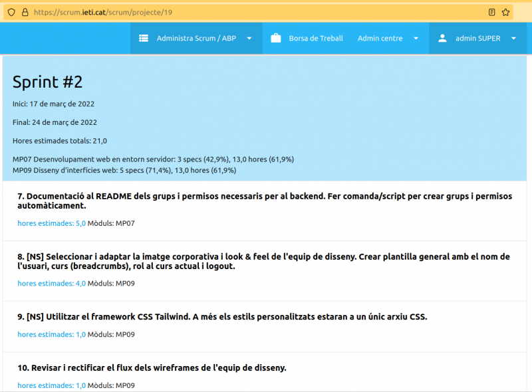Screen dimensions: 532x392
Task: Expand the Admin centre dropdown arrow
Action: click(416, 39)
